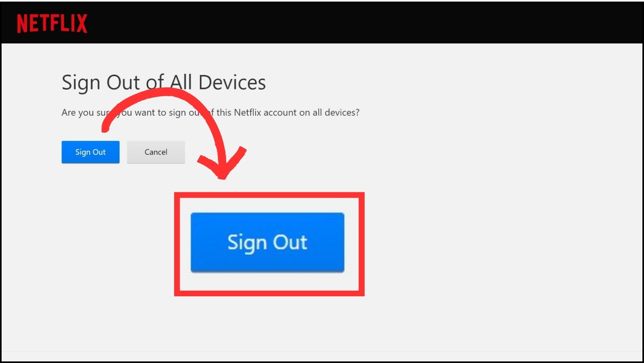Click the word 'Out' on the enlarged button
The height and width of the screenshot is (363, 644).
(290, 242)
